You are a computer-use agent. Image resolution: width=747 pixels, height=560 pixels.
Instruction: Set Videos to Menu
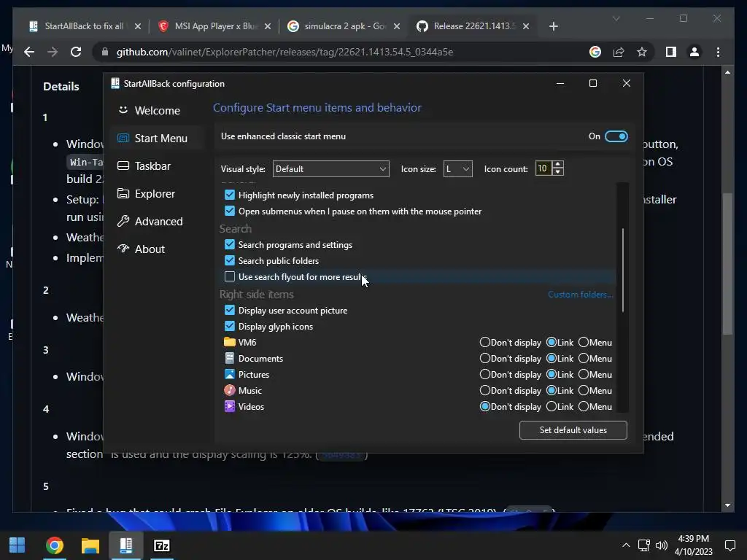tap(584, 406)
